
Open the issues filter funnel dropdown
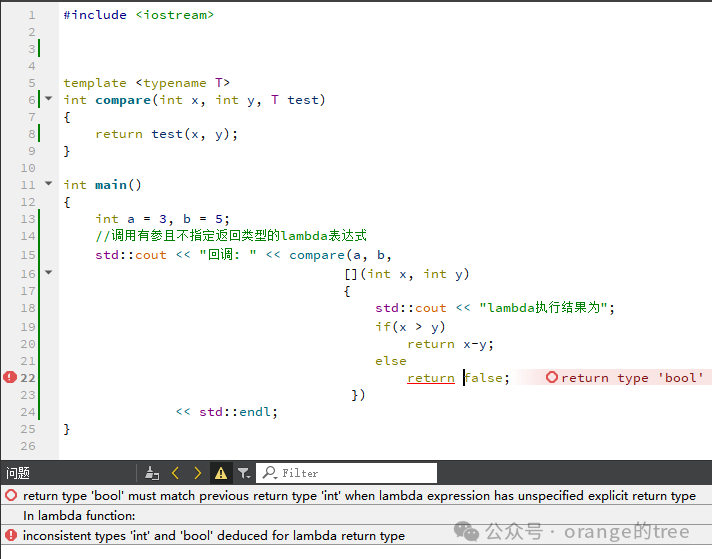pyautogui.click(x=244, y=473)
